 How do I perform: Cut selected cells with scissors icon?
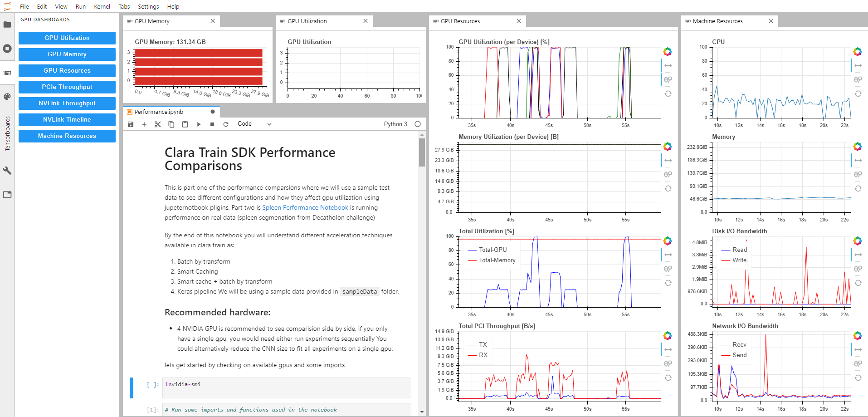pyautogui.click(x=158, y=124)
